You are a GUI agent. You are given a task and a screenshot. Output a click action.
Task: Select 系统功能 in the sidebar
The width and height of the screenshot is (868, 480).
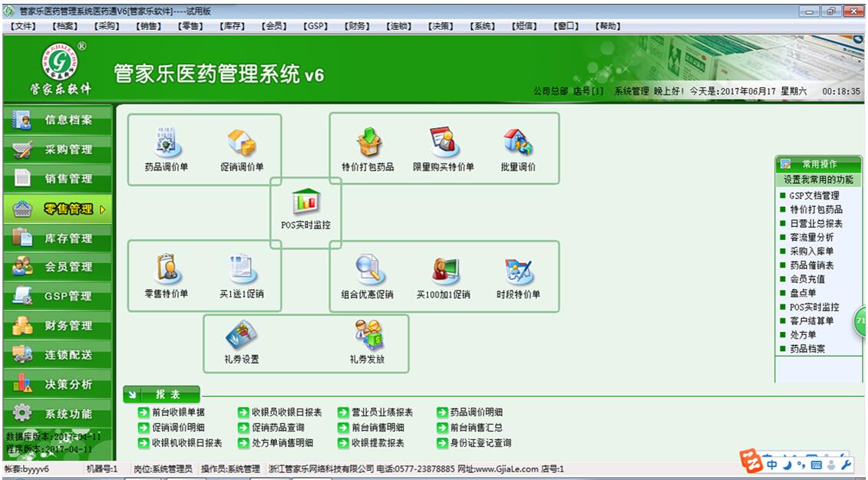coord(57,413)
